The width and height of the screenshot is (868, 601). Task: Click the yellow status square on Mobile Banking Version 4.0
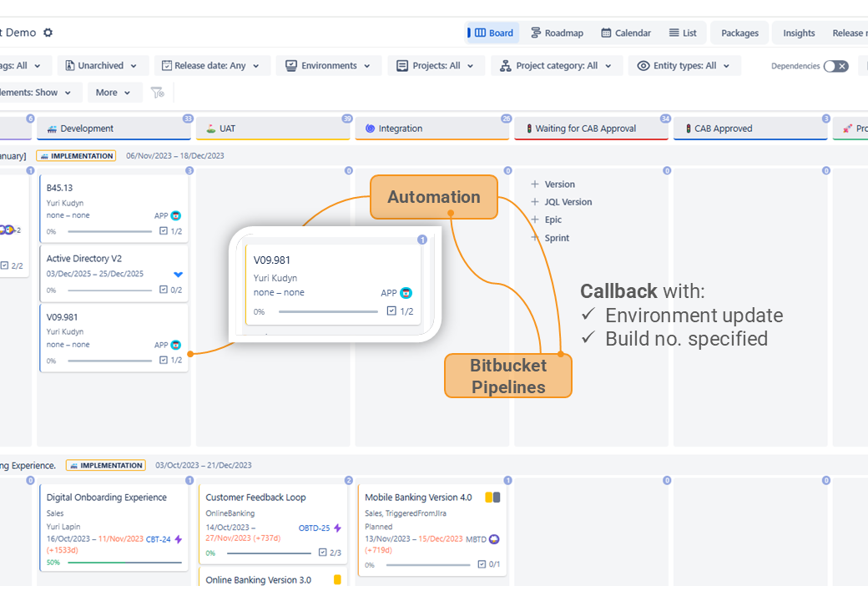click(x=487, y=496)
